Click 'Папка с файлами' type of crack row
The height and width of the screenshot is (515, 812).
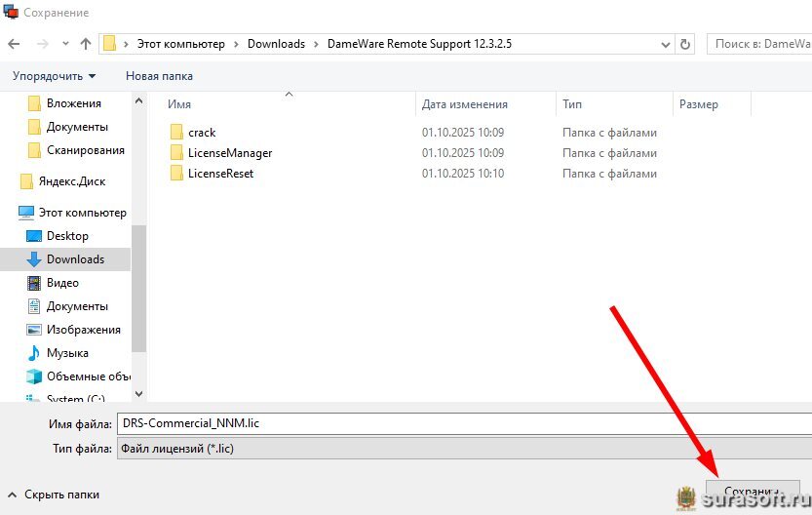point(609,133)
